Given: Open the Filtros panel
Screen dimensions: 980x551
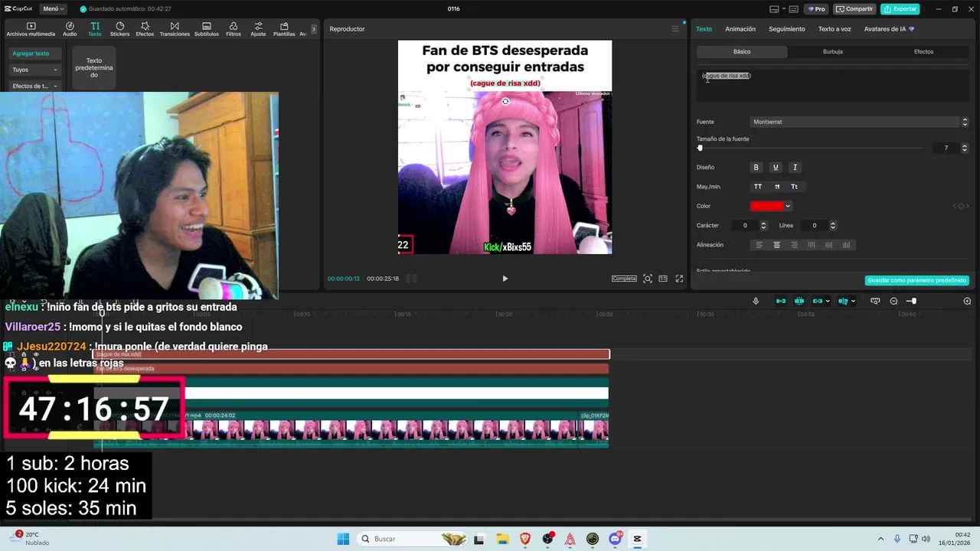Looking at the screenshot, I should tap(234, 29).
